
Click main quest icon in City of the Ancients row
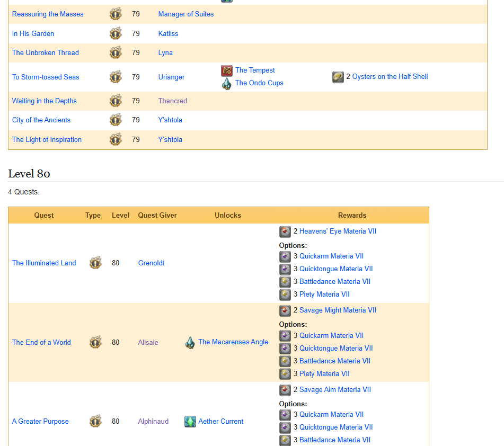(x=116, y=120)
